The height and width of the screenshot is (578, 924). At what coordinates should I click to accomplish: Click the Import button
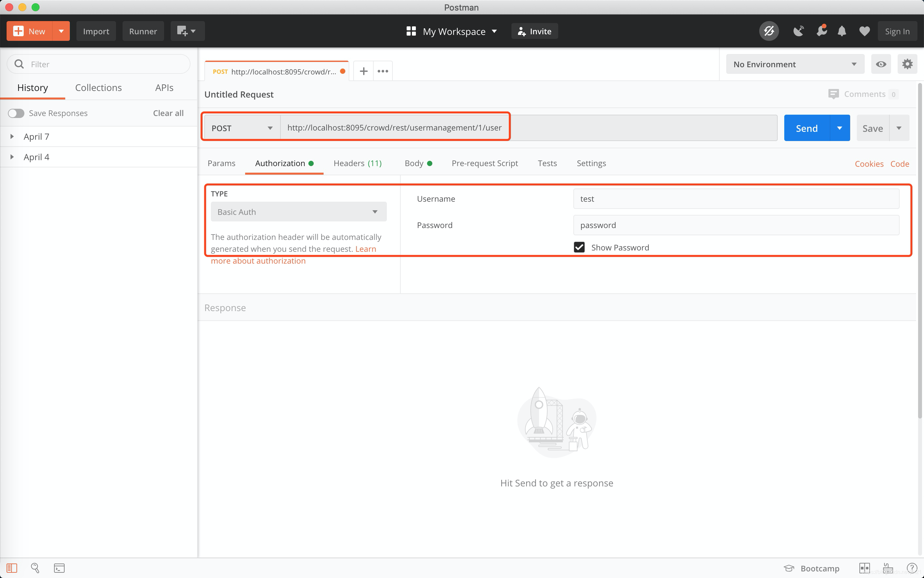coord(96,31)
